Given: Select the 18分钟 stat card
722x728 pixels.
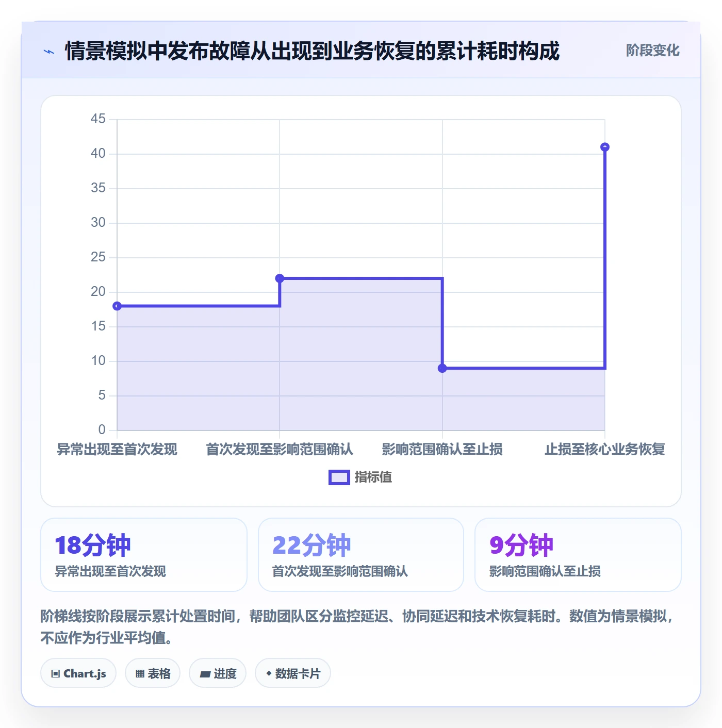Looking at the screenshot, I should coord(144,555).
